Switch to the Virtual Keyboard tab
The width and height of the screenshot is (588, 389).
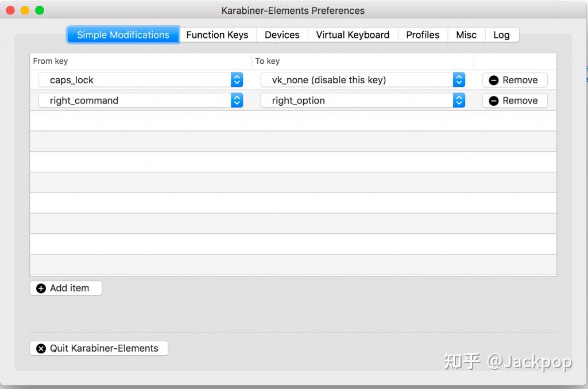[x=353, y=35]
